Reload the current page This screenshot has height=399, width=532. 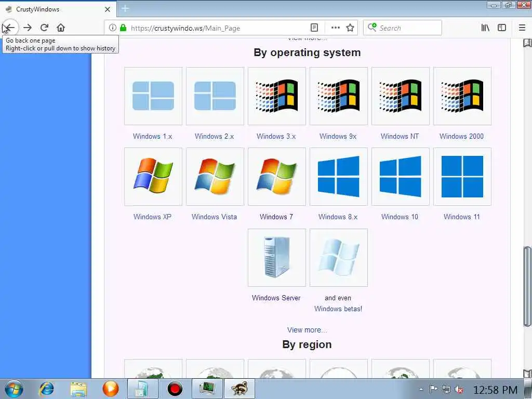coord(44,28)
